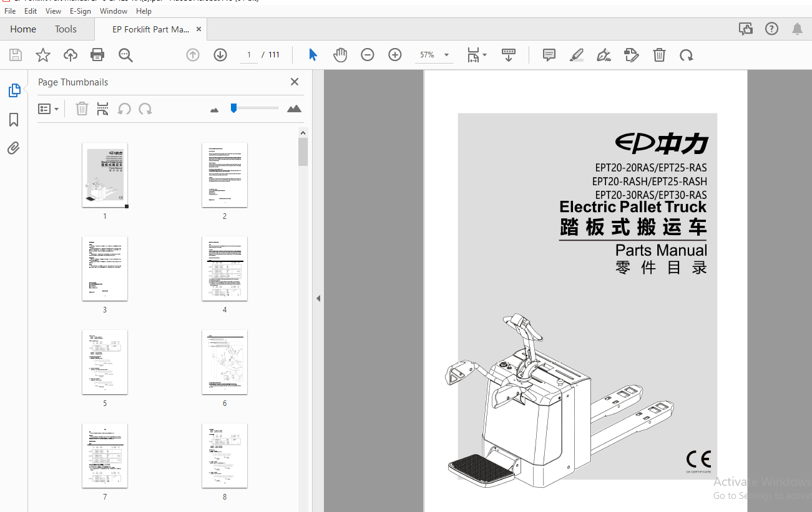Open the File menu
The height and width of the screenshot is (512, 812).
tap(10, 11)
